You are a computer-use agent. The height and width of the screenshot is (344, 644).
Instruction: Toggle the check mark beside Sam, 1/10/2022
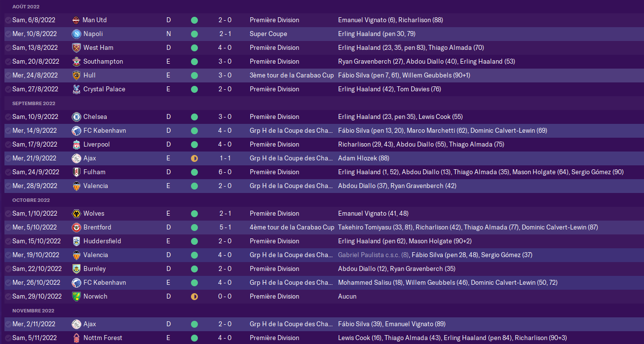click(8, 214)
